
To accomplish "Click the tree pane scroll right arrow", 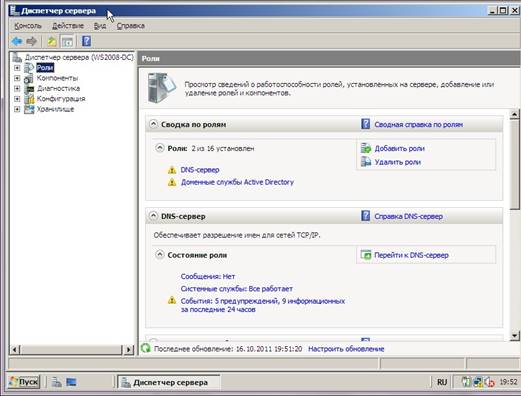I will (x=129, y=349).
